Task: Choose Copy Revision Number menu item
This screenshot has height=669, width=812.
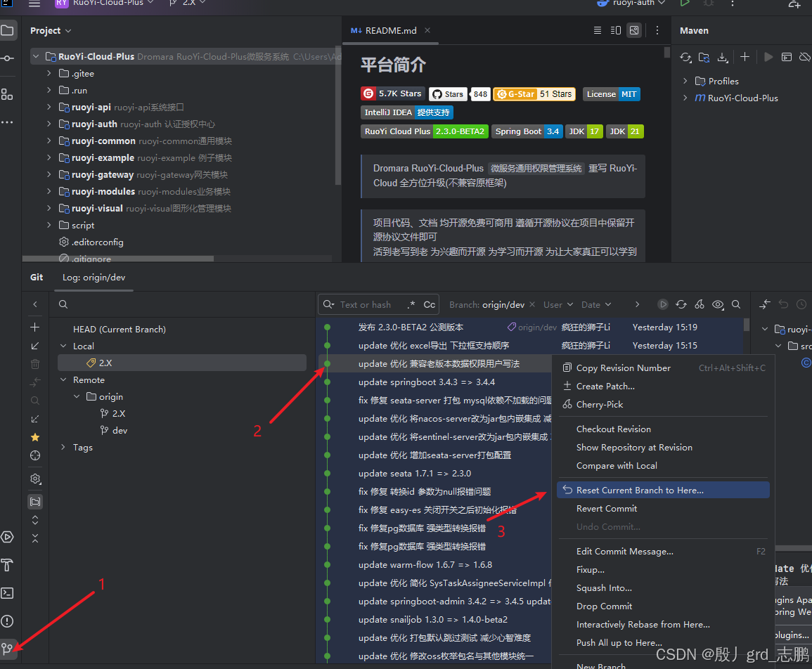Action: 663,368
